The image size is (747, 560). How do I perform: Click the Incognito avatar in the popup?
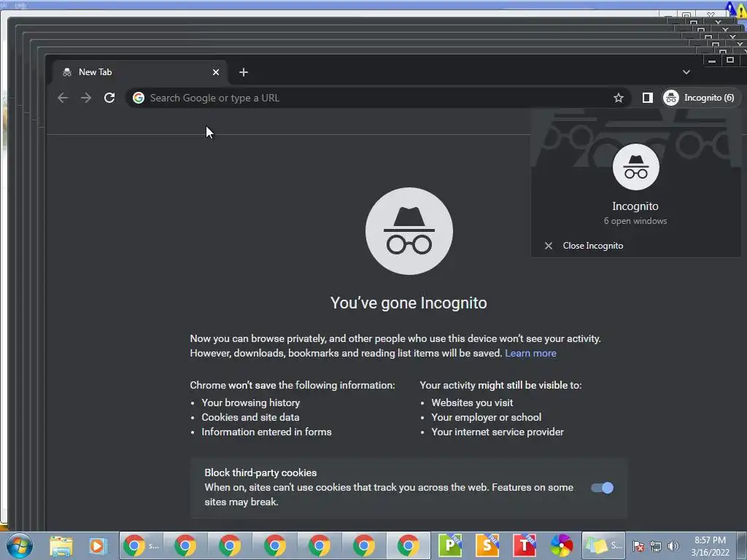pyautogui.click(x=635, y=167)
